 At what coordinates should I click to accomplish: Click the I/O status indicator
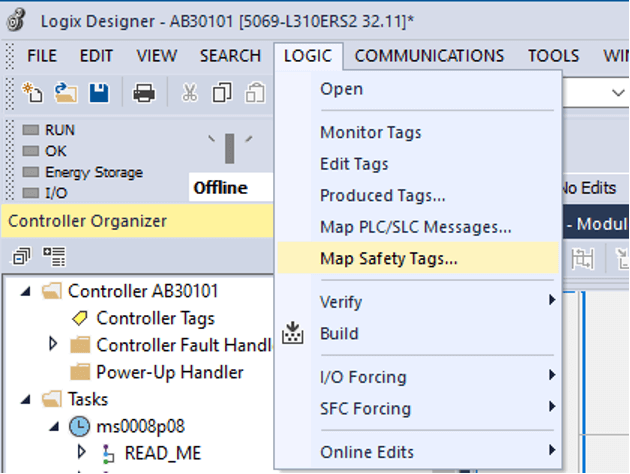coord(31,193)
